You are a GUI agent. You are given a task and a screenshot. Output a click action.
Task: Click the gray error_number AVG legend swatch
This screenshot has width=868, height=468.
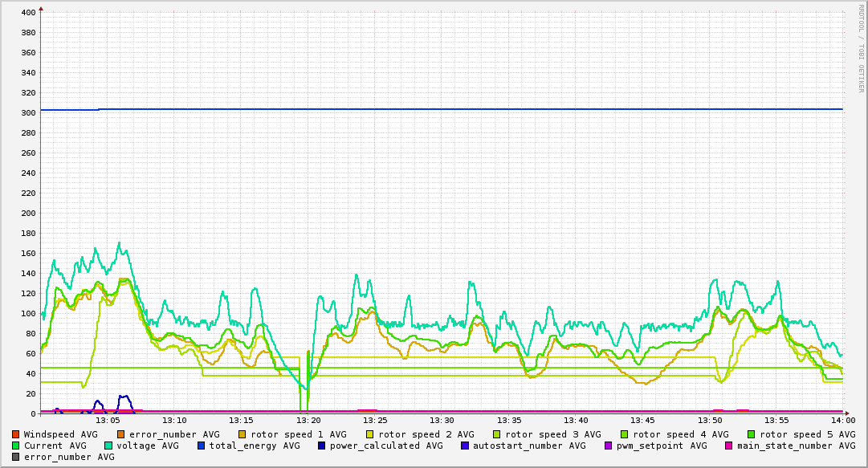15,457
